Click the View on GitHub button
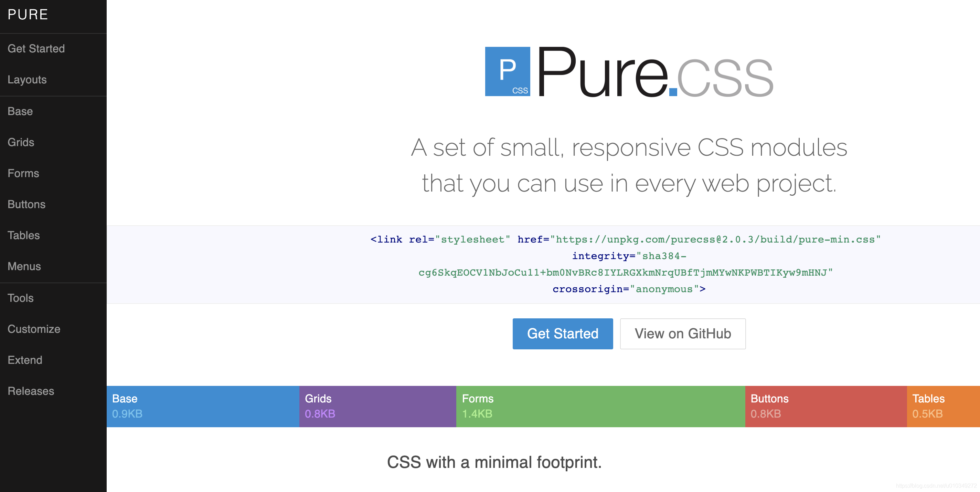Viewport: 980px width, 492px height. [x=683, y=333]
